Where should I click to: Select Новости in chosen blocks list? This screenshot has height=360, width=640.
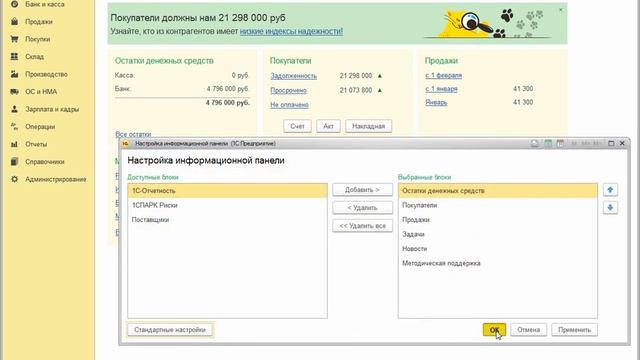pyautogui.click(x=498, y=249)
